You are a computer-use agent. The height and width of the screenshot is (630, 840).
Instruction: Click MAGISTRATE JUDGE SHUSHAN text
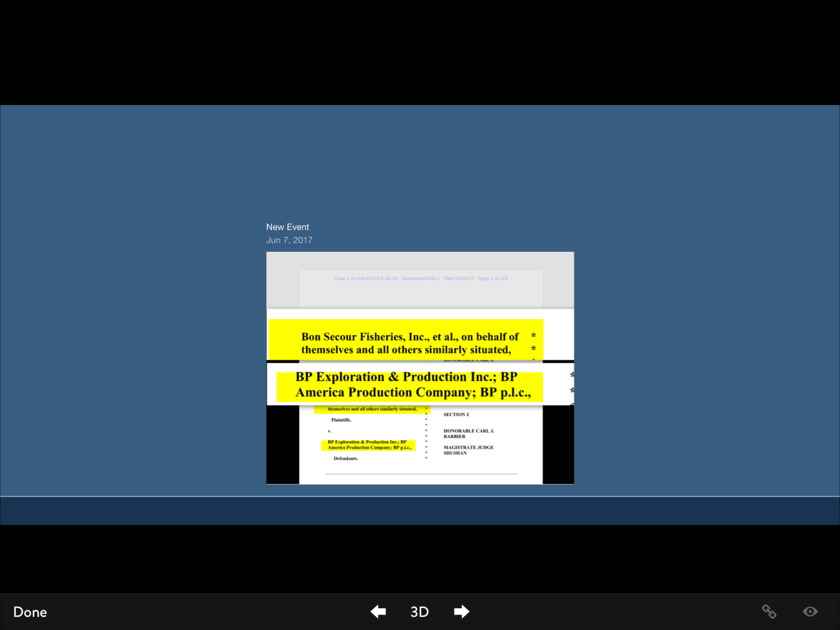(469, 450)
